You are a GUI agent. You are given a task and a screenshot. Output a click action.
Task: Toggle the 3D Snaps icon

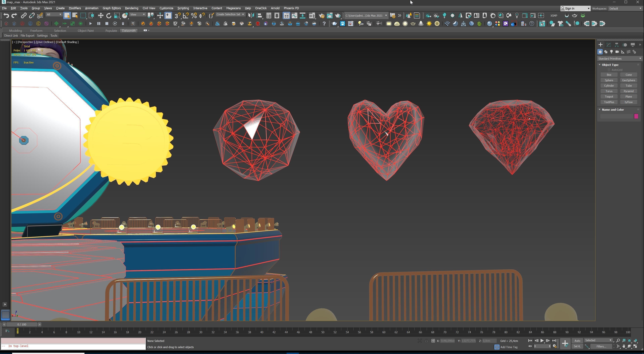[x=177, y=15]
